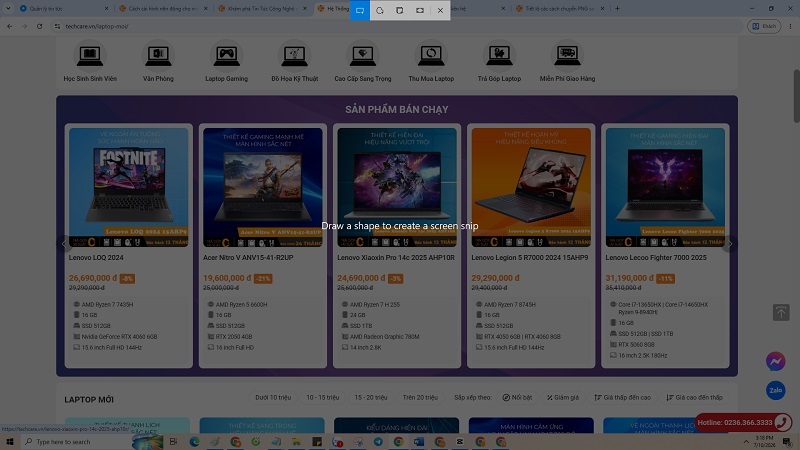Open the Khách profile button
The image size is (800, 450).
764,26
